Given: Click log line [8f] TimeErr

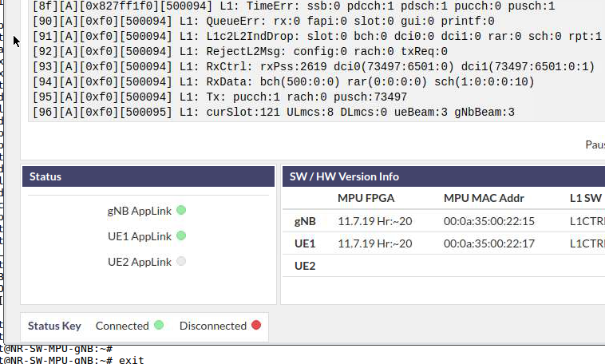Looking at the screenshot, I should 294,6.
